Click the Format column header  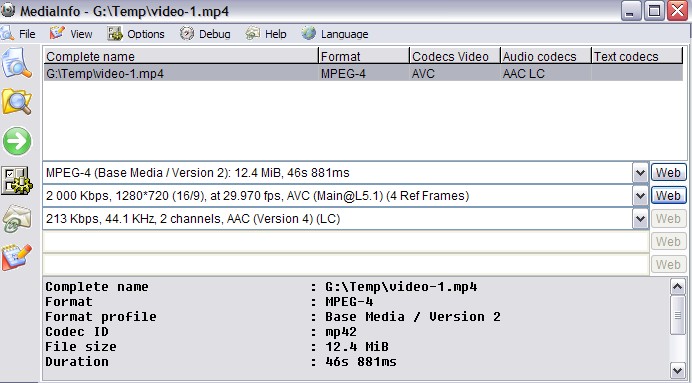(x=364, y=56)
